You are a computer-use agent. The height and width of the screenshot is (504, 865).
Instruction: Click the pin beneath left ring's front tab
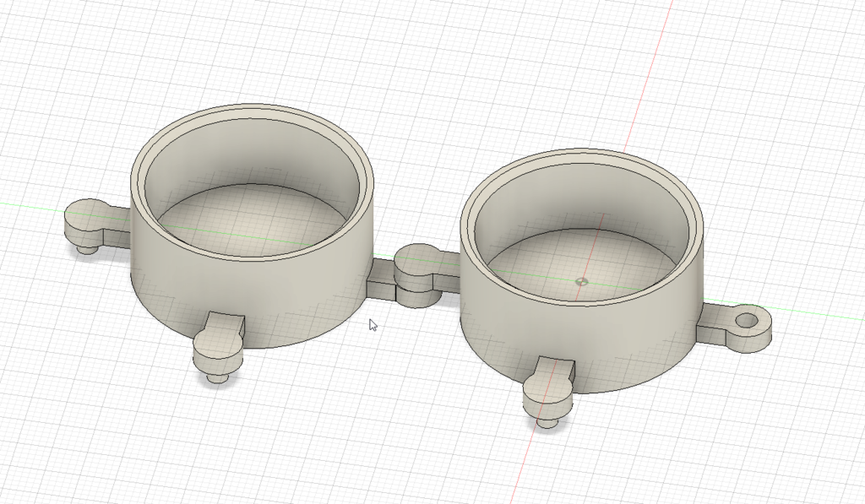pyautogui.click(x=218, y=378)
